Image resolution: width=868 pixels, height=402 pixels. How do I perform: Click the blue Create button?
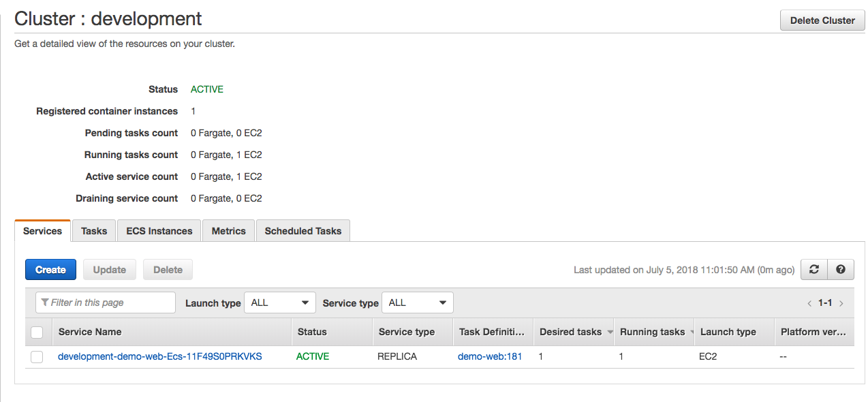50,270
